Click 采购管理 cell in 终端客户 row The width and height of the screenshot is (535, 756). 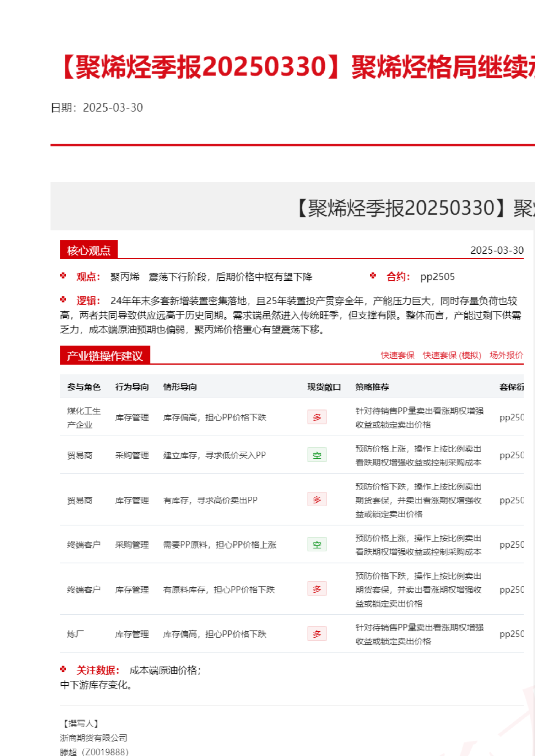(132, 544)
